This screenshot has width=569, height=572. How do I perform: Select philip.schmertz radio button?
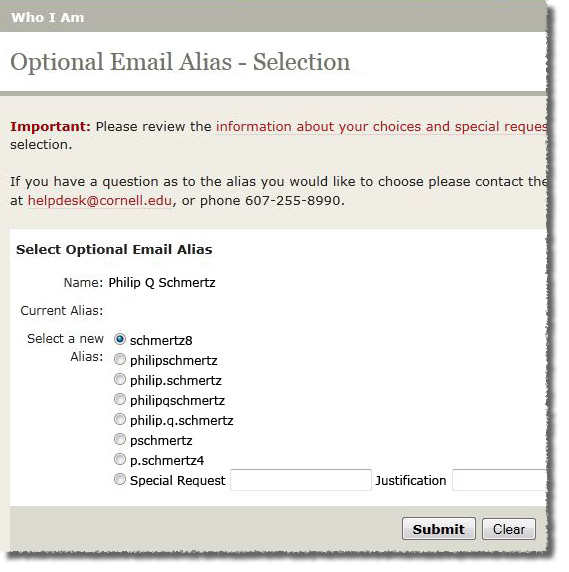(x=120, y=379)
